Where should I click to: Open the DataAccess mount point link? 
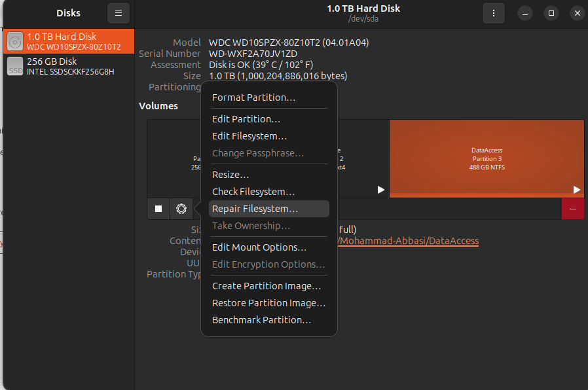(409, 241)
